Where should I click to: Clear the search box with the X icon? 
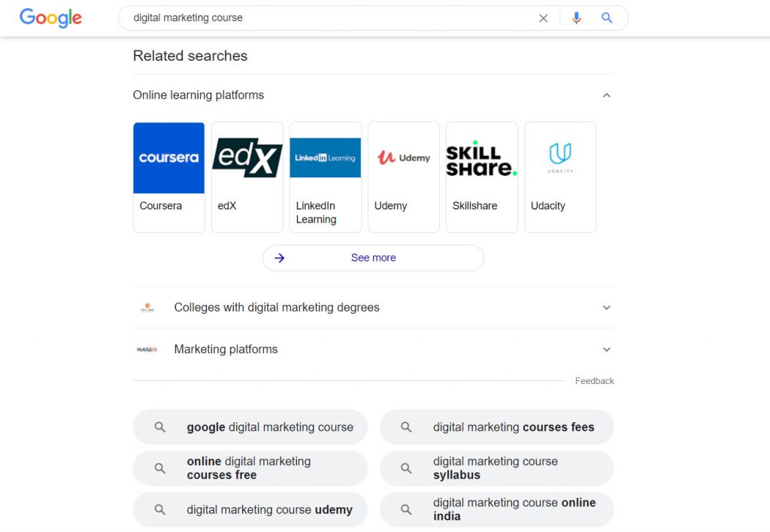(543, 18)
